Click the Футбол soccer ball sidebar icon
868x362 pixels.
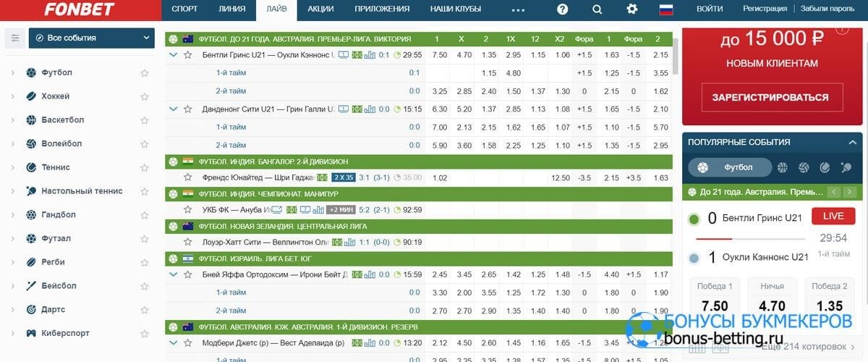[31, 72]
